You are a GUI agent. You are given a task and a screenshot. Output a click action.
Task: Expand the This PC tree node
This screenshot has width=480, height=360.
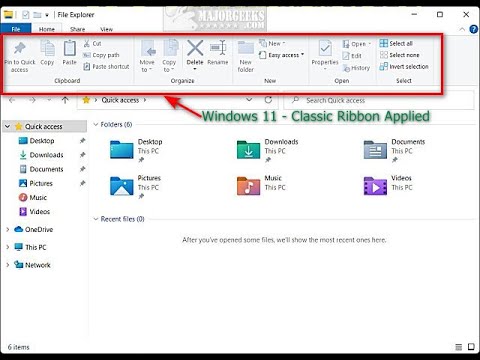(8, 247)
